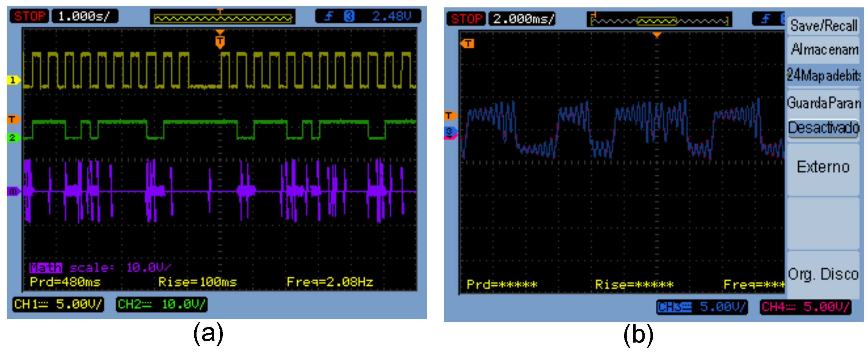Open the Org. Disco menu item
The height and width of the screenshot is (354, 868).
[823, 274]
